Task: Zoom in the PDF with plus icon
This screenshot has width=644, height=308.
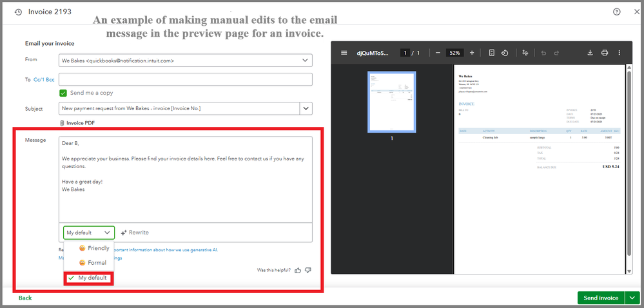Action: pos(472,53)
